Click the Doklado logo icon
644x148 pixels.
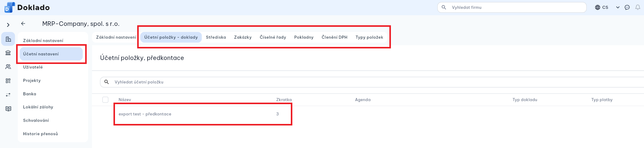point(10,7)
